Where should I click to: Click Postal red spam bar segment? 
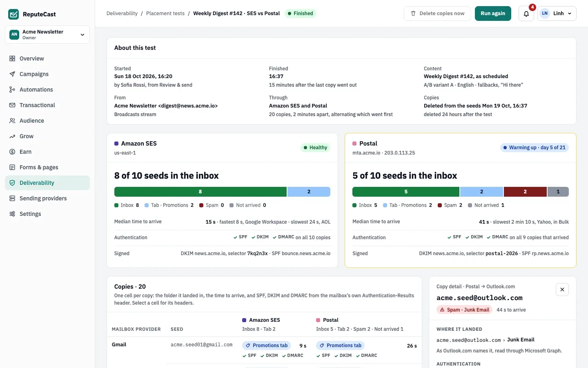click(x=525, y=192)
